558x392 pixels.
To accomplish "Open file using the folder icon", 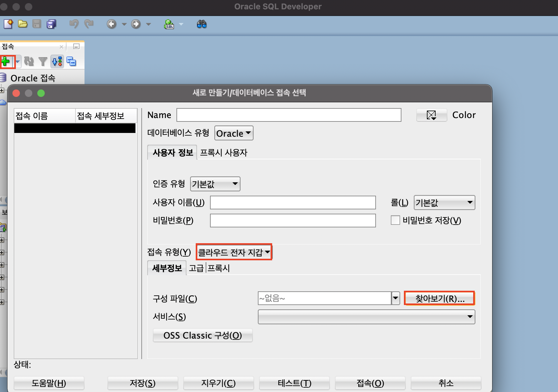I will pos(23,24).
